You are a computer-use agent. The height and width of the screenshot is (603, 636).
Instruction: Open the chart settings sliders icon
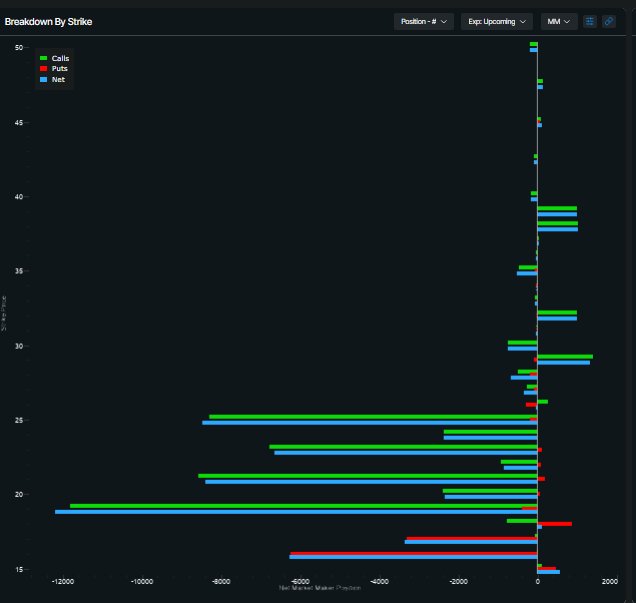click(x=590, y=21)
